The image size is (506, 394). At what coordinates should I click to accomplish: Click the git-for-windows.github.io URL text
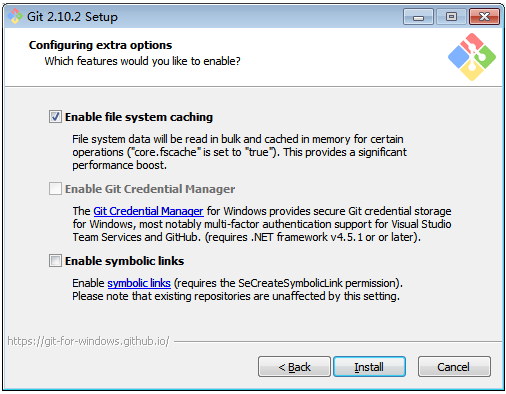[88, 341]
